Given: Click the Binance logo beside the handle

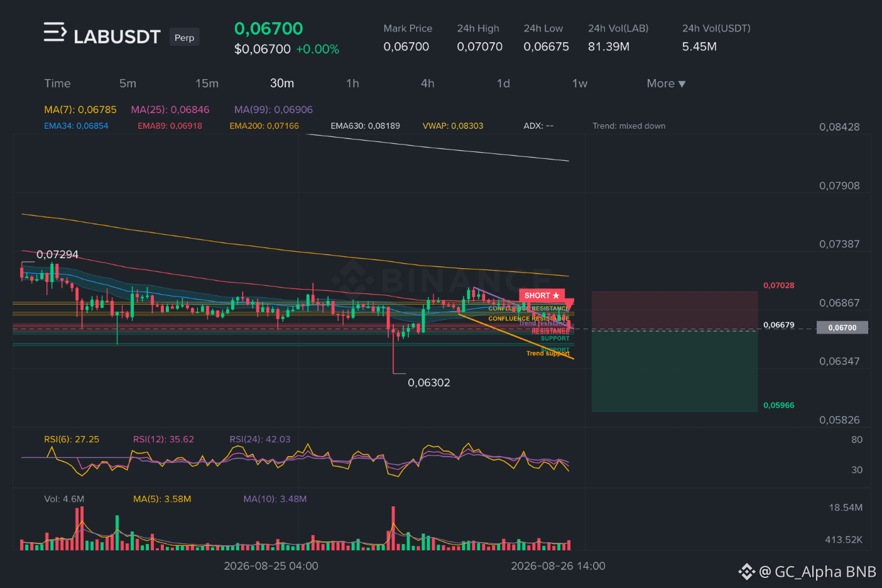Looking at the screenshot, I should [746, 572].
